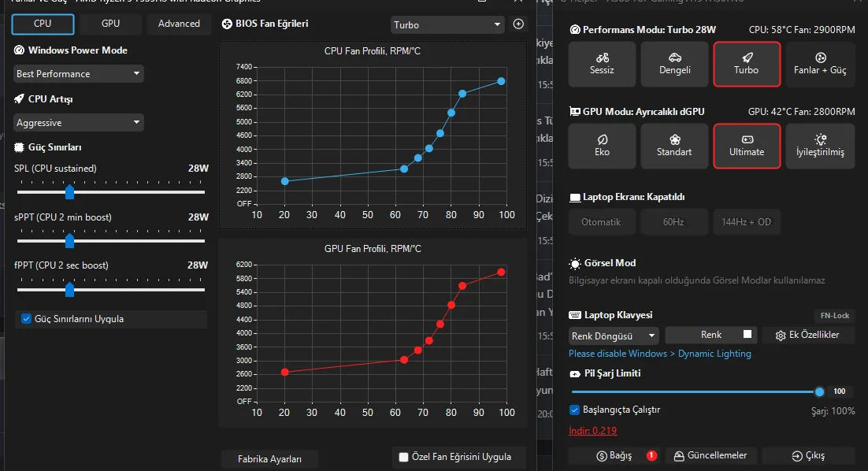
Task: Select the Eko GPU mode
Action: [x=602, y=146]
